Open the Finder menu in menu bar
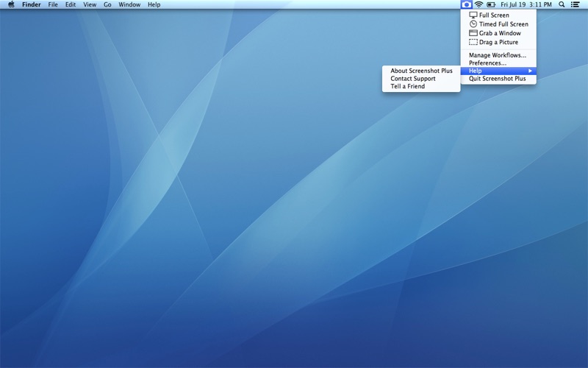The height and width of the screenshot is (368, 588). point(32,4)
